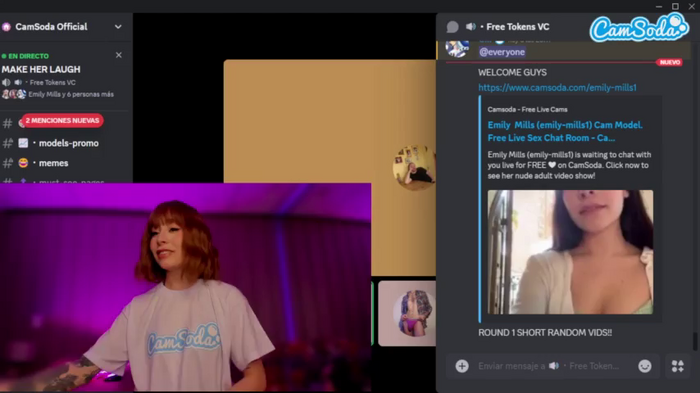This screenshot has width=700, height=393.
Task: Click the CamSoda Official server icon
Action: [x=6, y=27]
